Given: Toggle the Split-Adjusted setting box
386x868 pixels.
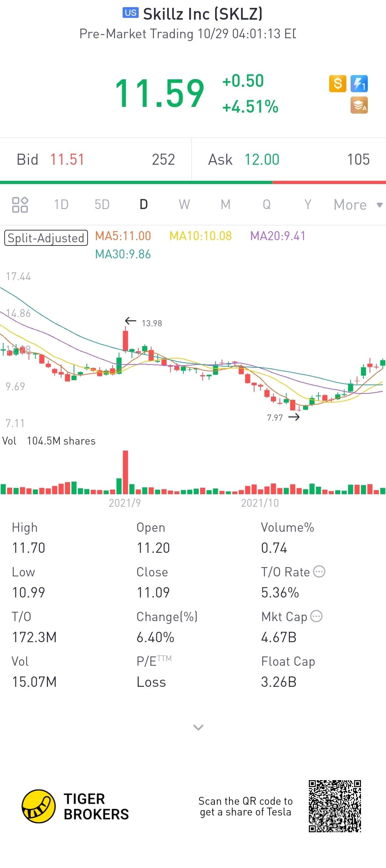Looking at the screenshot, I should 46,238.
